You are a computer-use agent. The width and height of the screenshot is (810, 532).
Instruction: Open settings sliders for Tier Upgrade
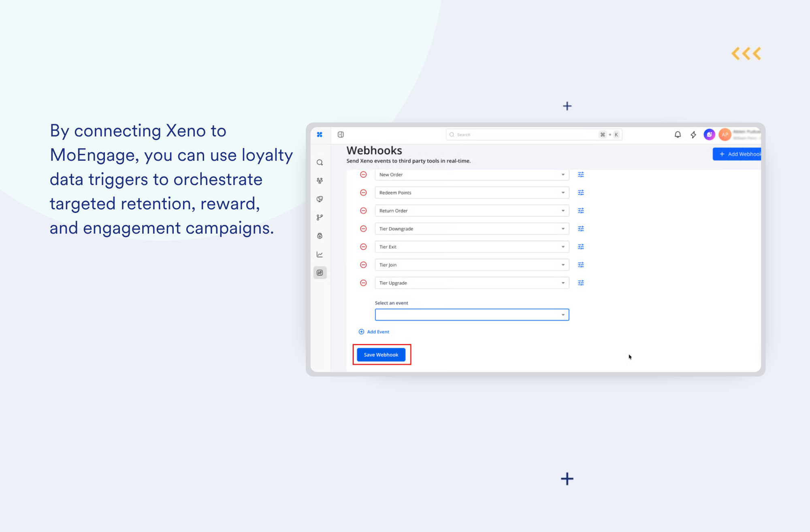(x=581, y=283)
